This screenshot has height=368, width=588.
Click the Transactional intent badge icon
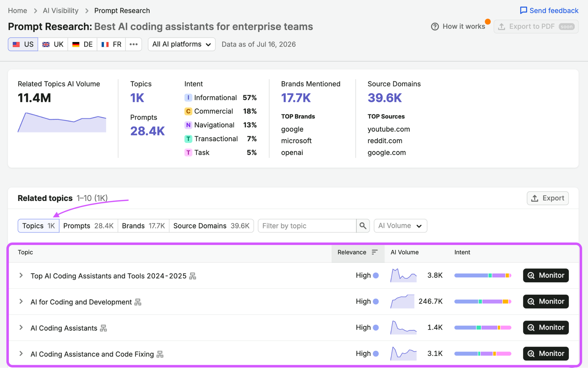coord(188,139)
